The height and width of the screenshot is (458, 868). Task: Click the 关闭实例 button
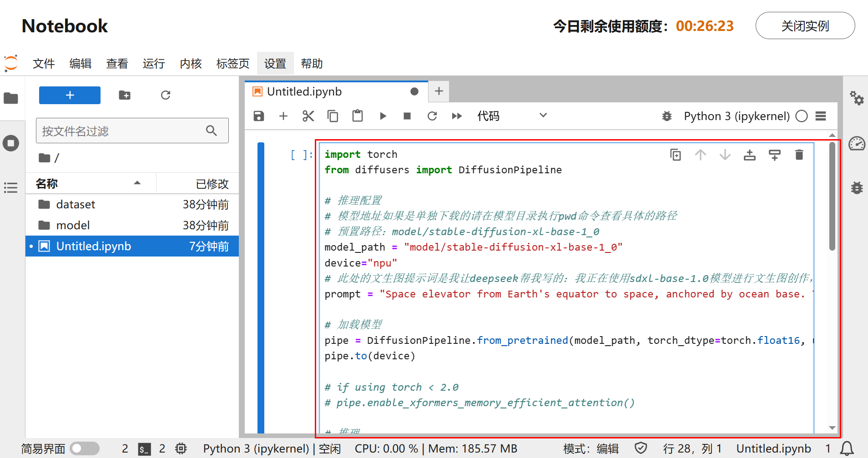tap(805, 26)
